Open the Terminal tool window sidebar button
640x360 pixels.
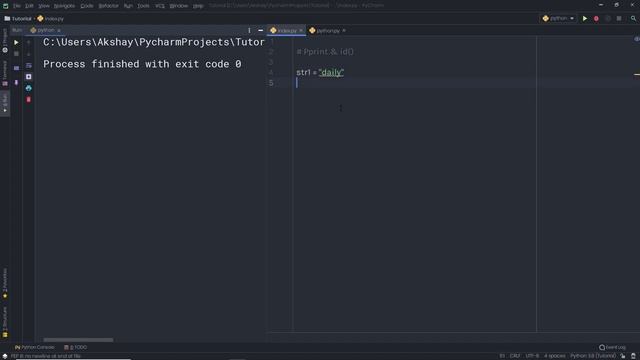tap(5, 73)
